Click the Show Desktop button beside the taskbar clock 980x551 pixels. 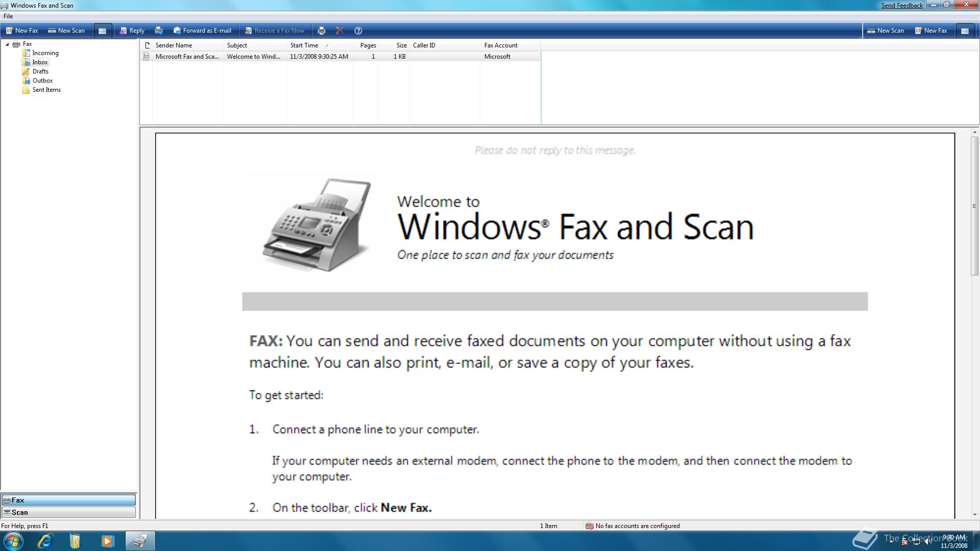pyautogui.click(x=975, y=541)
